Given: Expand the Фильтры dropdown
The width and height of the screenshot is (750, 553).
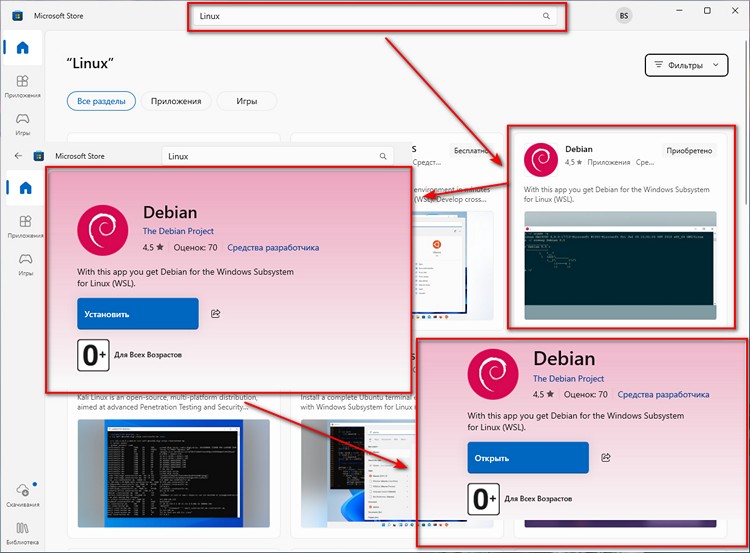Looking at the screenshot, I should [x=686, y=65].
